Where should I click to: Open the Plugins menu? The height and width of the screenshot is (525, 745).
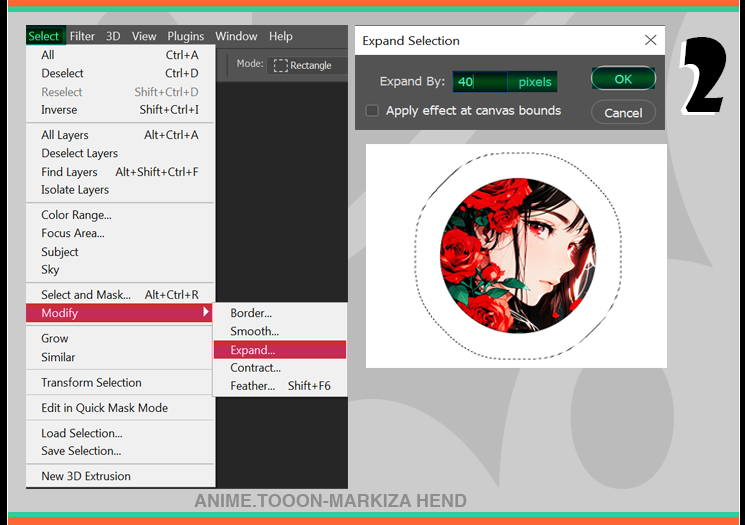[x=185, y=36]
